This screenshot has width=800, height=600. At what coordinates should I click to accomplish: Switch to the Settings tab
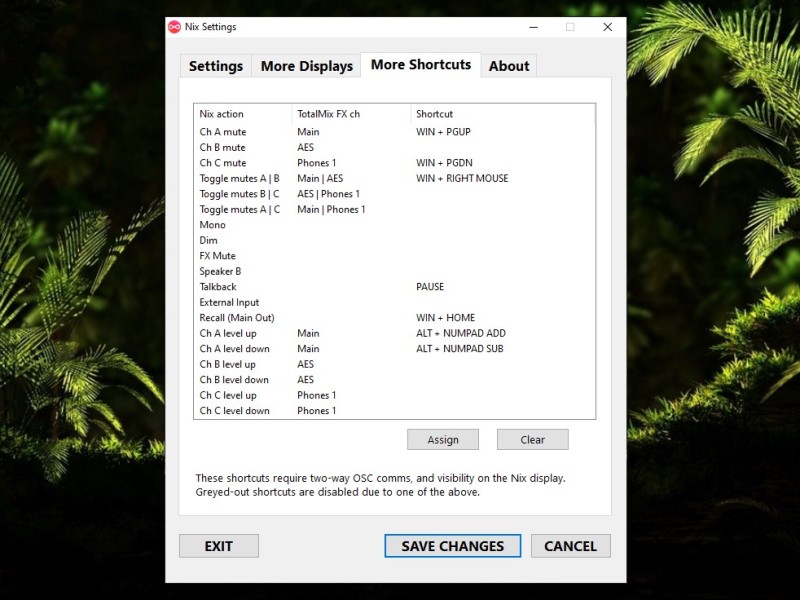(x=214, y=65)
